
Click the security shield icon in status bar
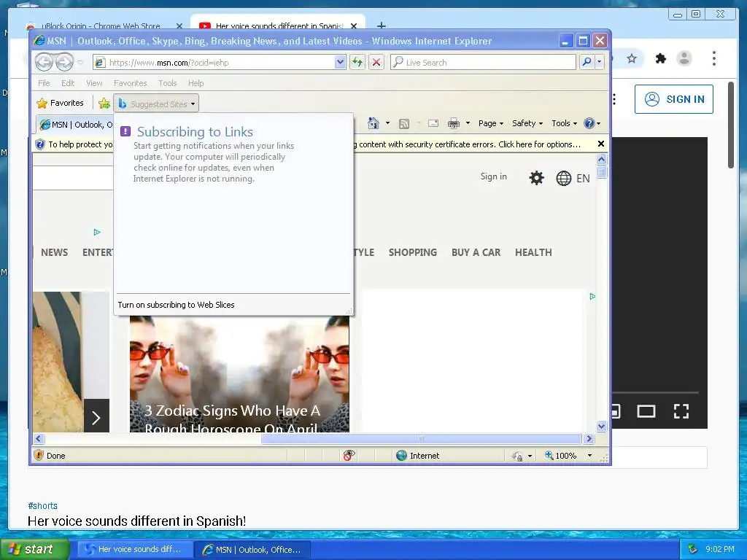point(39,455)
